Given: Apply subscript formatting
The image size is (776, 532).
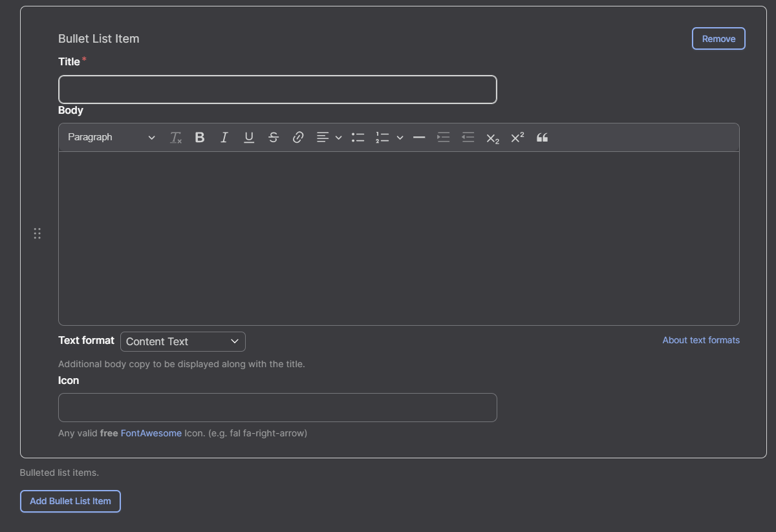Looking at the screenshot, I should 493,138.
